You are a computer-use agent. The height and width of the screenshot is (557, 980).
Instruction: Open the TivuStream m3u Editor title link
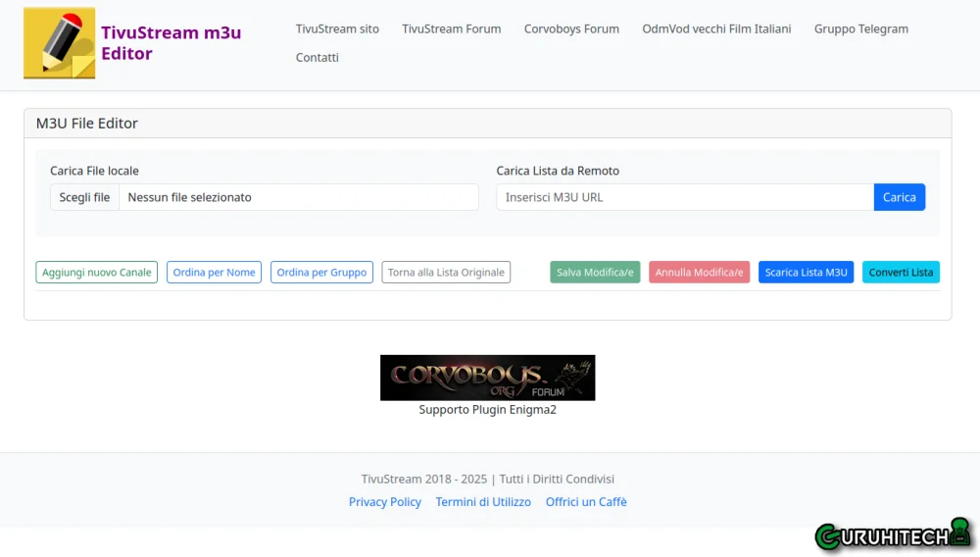[171, 42]
